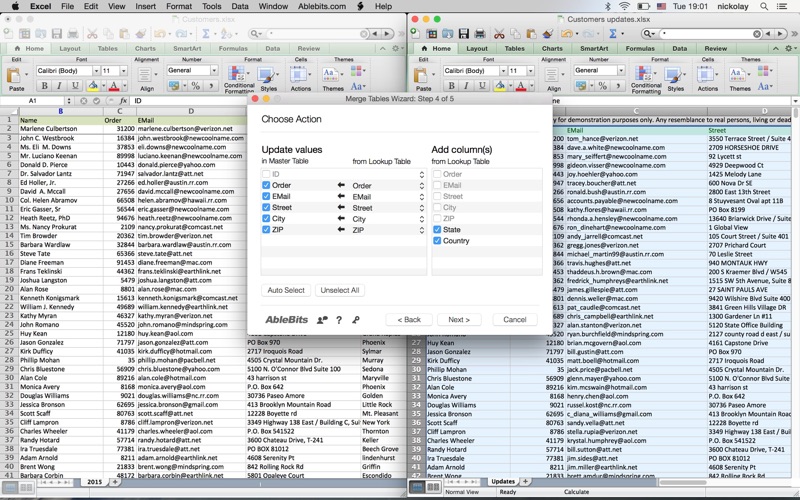Click the Underline button in Customers updates ribbon
The height and width of the screenshot is (500, 800).
481,85
